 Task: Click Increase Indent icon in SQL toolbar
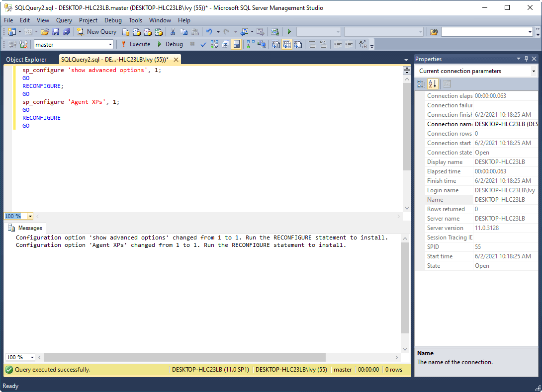350,44
